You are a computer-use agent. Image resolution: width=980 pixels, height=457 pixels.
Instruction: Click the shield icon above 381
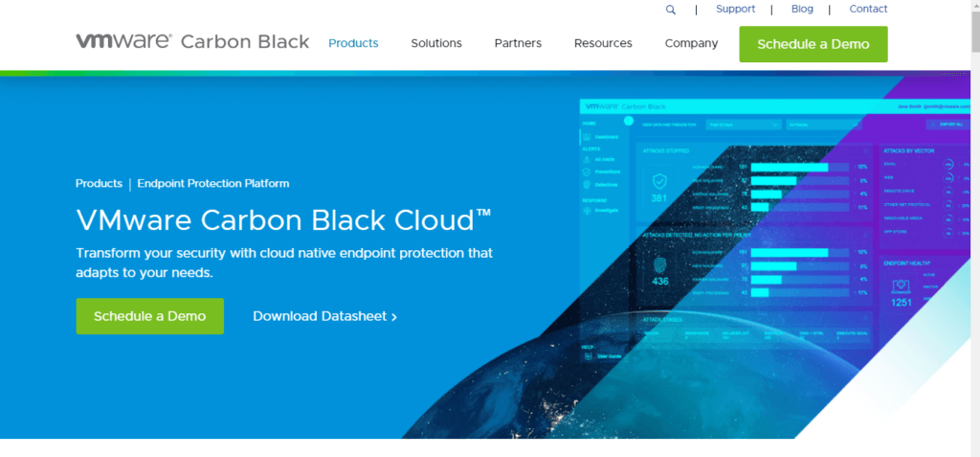coord(659,182)
